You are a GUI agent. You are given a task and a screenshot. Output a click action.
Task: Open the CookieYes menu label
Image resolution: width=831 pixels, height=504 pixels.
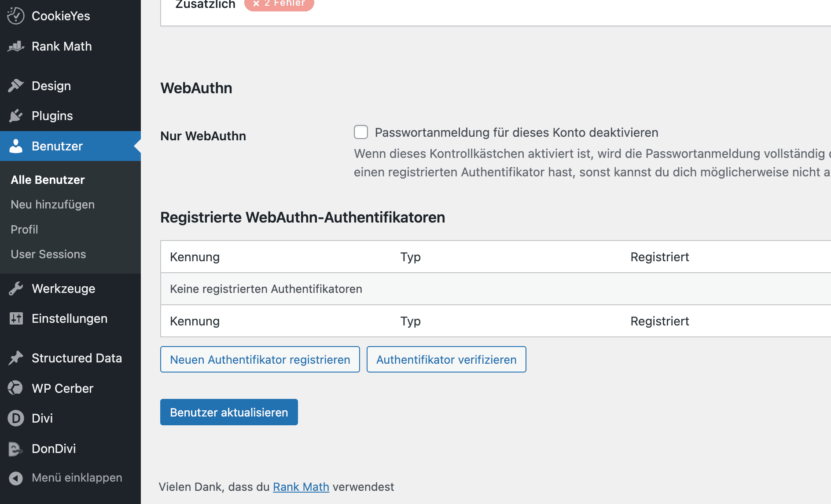pos(61,16)
